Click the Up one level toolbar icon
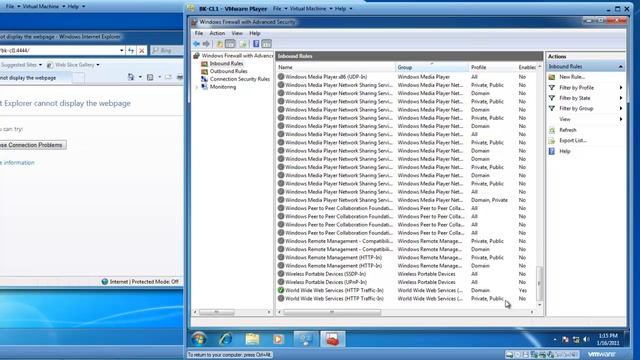The width and height of the screenshot is (640, 360). click(220, 44)
